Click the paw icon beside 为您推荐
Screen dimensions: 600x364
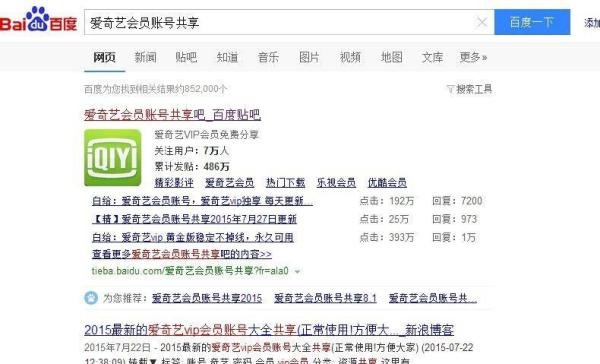pyautogui.click(x=91, y=298)
